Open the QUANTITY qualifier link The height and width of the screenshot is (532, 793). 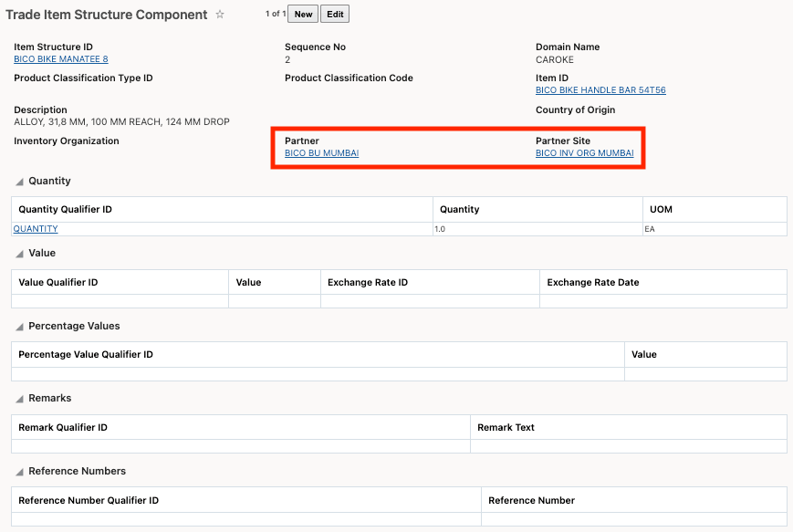pos(36,229)
